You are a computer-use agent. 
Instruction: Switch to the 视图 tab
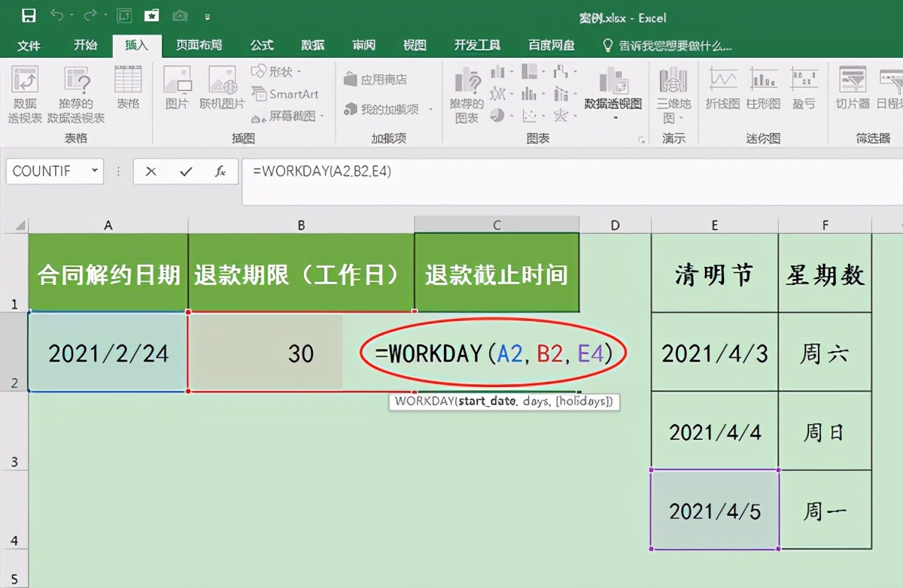414,45
